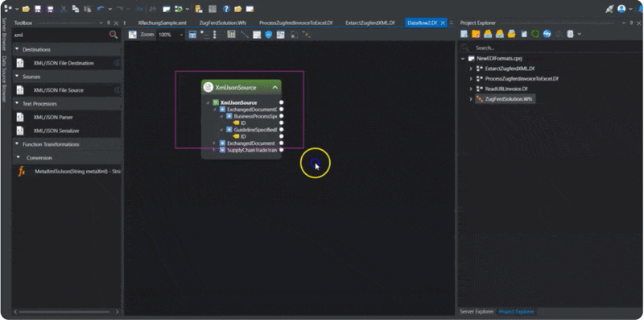644x320 pixels.
Task: Click the XML/JSON Parser icon
Action: tap(19, 117)
